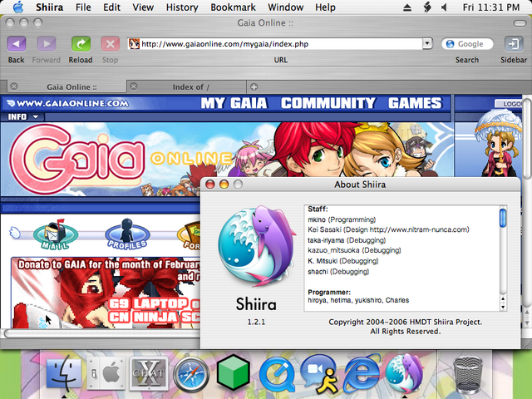Close the Gaia Online tab with its X
The height and width of the screenshot is (399, 532).
point(14,86)
